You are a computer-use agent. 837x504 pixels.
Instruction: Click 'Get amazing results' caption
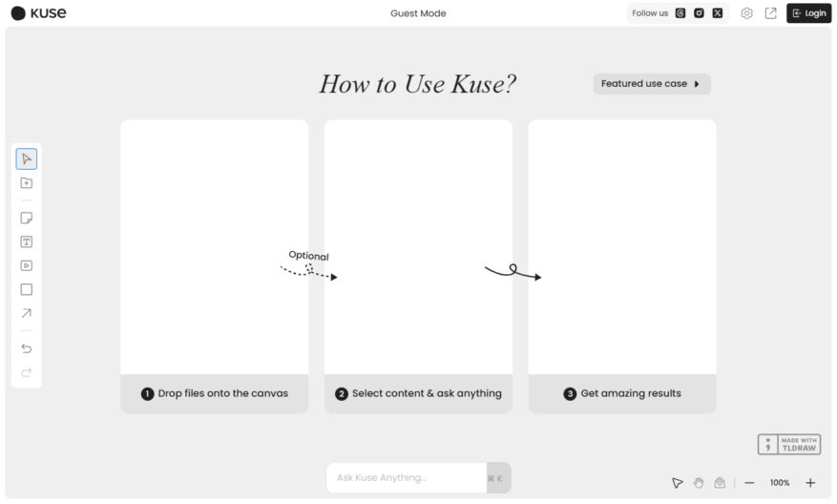631,393
